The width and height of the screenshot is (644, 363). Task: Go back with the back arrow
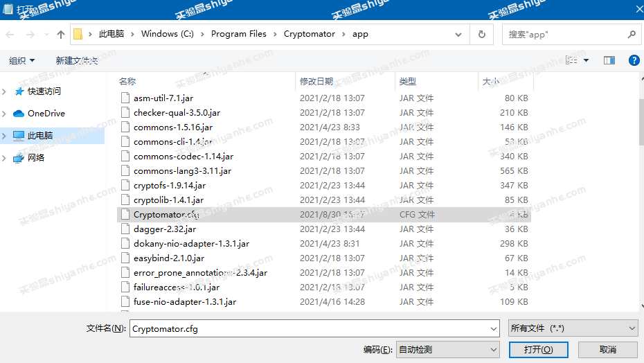(10, 35)
